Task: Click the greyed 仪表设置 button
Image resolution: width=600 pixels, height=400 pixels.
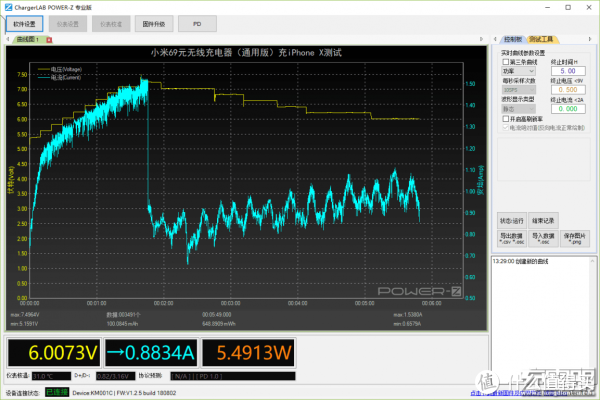Action: pos(68,24)
